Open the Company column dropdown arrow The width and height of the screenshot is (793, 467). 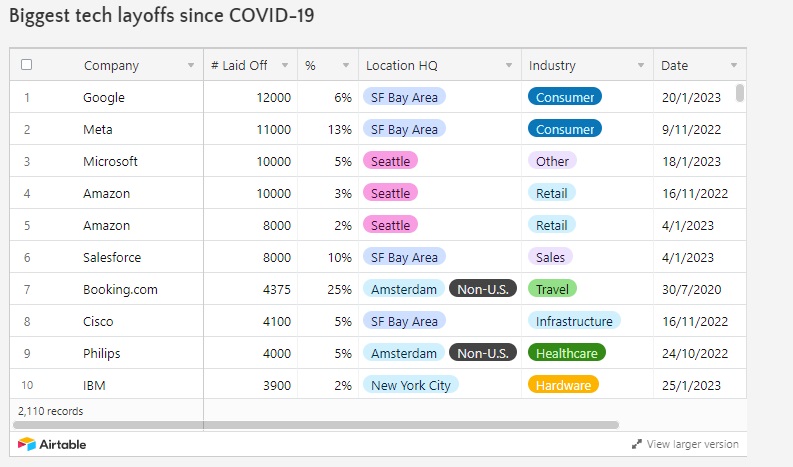[191, 65]
